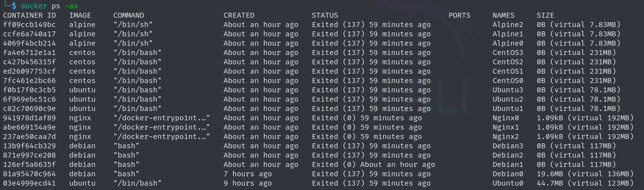The width and height of the screenshot is (644, 190).
Task: Click the NAMES column header
Action: pos(503,15)
